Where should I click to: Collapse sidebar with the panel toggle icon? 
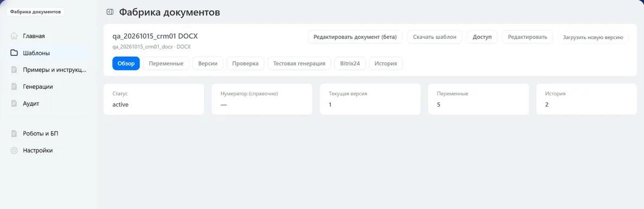click(x=110, y=12)
